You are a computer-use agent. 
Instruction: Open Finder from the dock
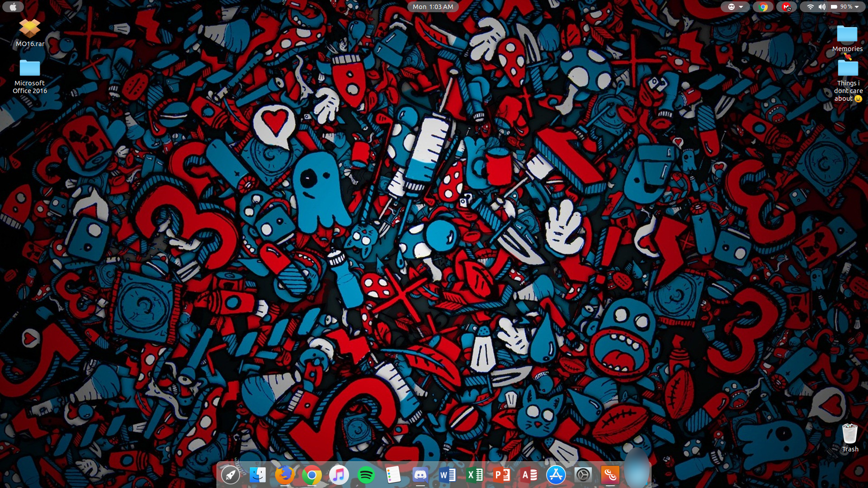click(258, 475)
